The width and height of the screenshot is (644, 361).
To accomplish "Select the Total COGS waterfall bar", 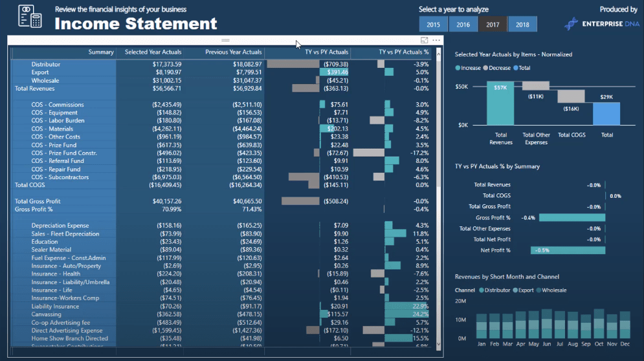I will (x=571, y=96).
